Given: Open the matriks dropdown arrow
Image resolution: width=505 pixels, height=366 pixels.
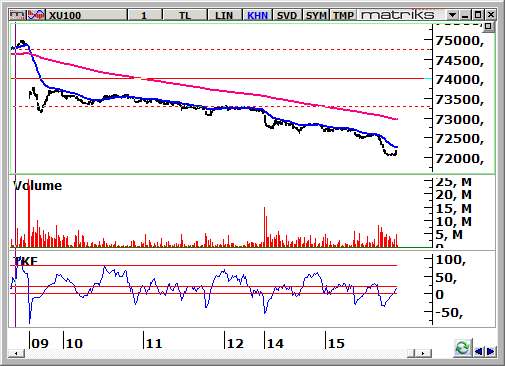Looking at the screenshot, I should pyautogui.click(x=453, y=15).
